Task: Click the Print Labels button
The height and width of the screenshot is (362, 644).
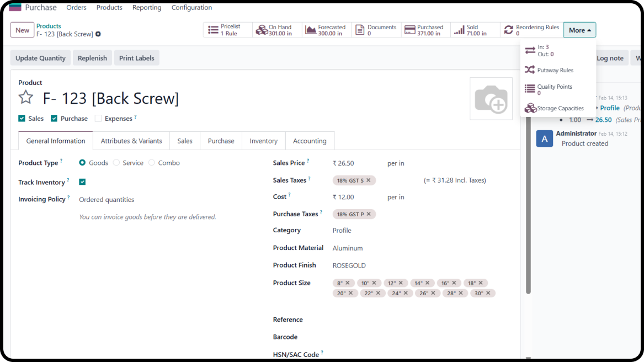Action: [x=136, y=58]
